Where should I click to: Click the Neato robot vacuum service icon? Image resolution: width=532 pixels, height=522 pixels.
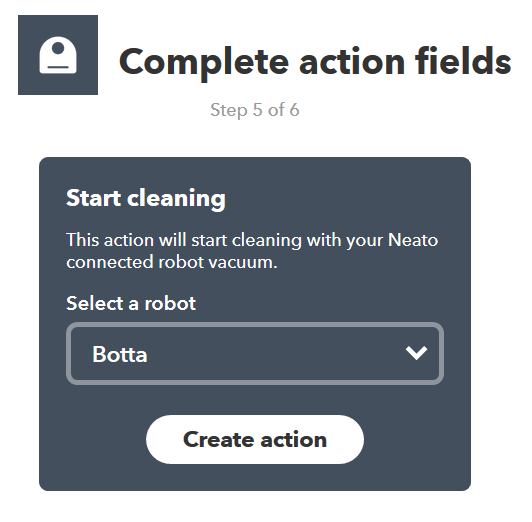(58, 55)
